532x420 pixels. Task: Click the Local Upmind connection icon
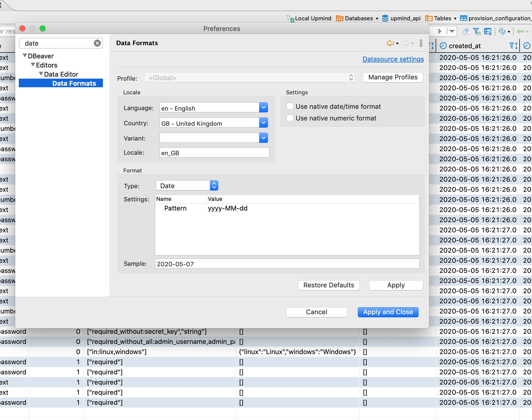coord(290,18)
